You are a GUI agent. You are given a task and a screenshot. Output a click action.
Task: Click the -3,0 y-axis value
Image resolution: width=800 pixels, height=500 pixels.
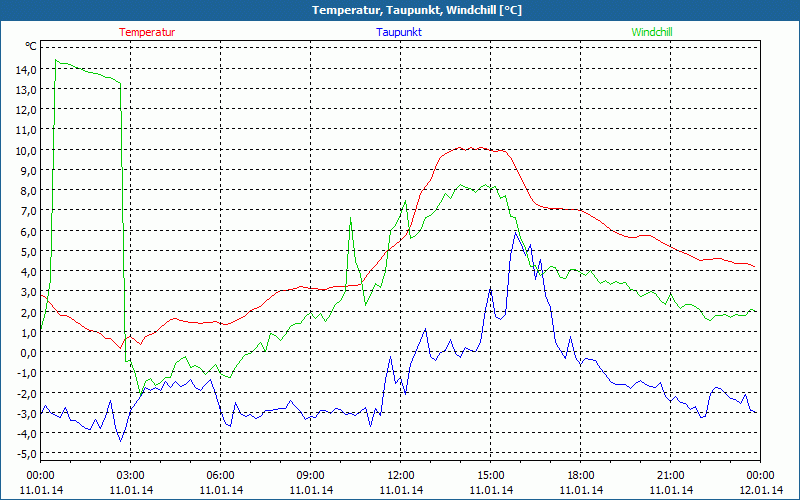[x=28, y=413]
